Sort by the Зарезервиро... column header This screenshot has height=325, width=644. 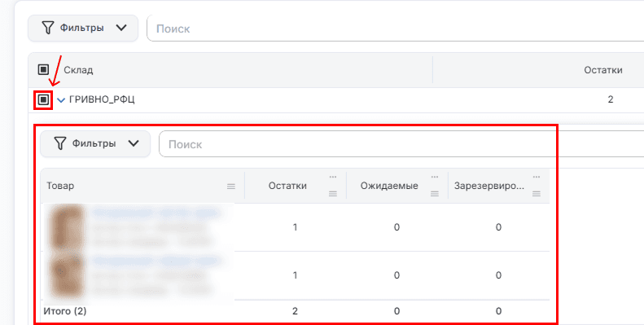click(x=489, y=186)
